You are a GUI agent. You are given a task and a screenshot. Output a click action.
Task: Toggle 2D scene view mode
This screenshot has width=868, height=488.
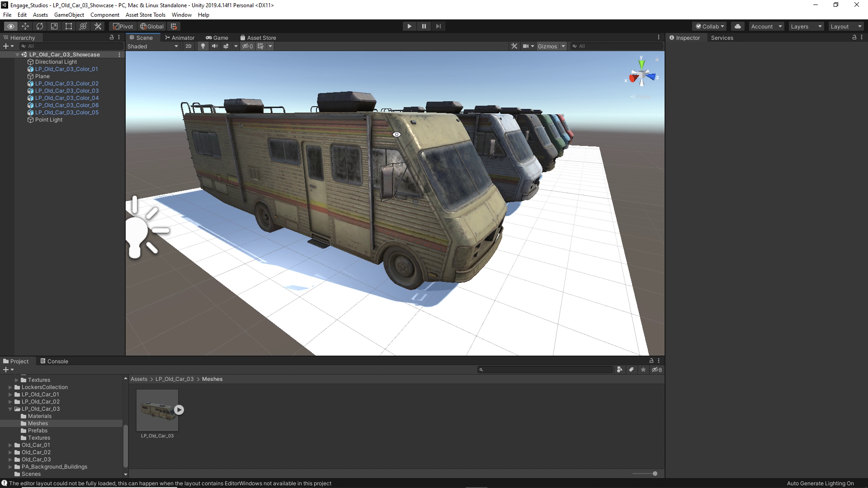(189, 46)
